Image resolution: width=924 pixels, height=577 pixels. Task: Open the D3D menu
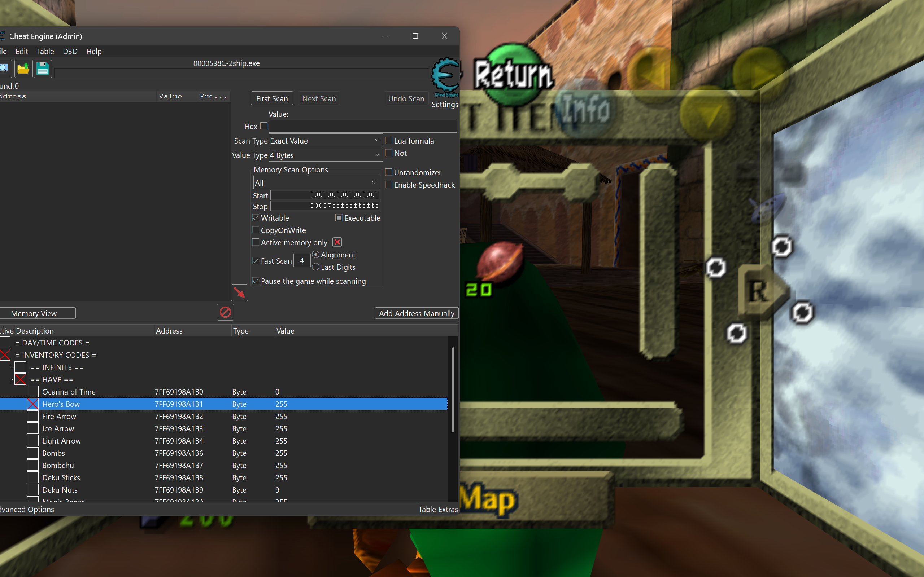(x=70, y=52)
